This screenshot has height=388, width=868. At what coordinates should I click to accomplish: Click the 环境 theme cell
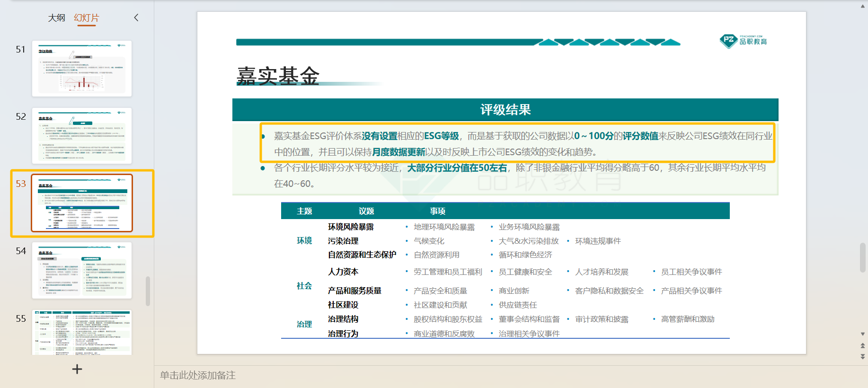[304, 241]
